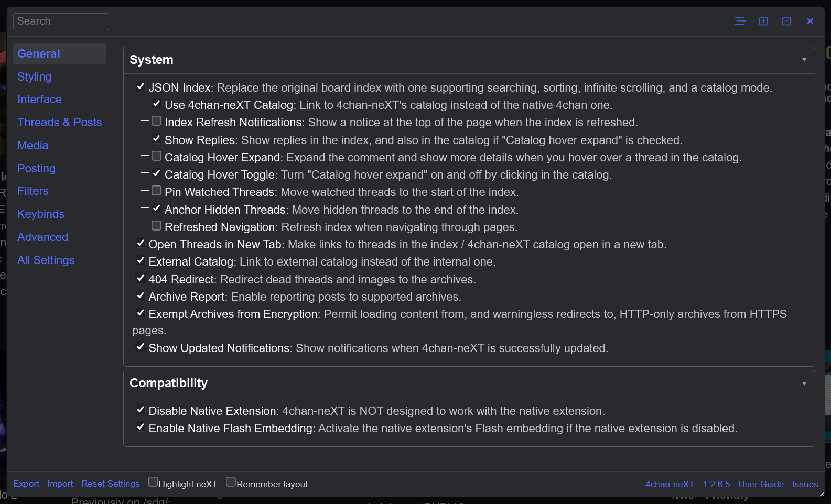Image resolution: width=831 pixels, height=504 pixels.
Task: Collapse the Compatibility section arrow
Action: (804, 384)
